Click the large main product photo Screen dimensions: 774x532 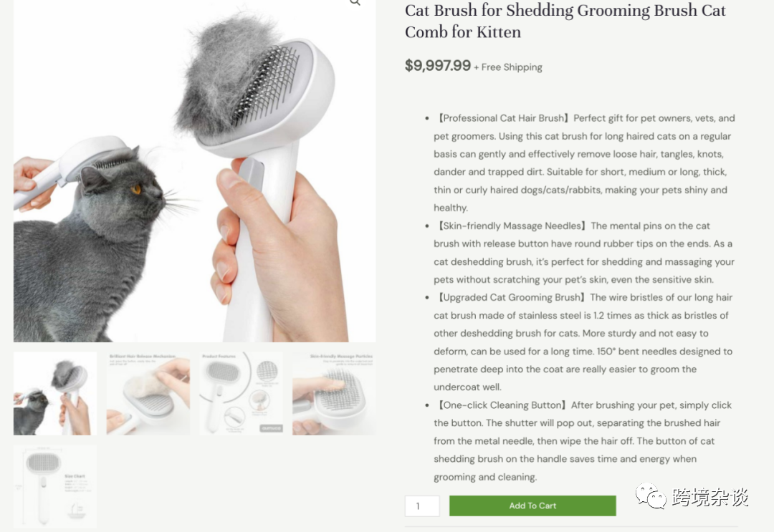pyautogui.click(x=194, y=170)
